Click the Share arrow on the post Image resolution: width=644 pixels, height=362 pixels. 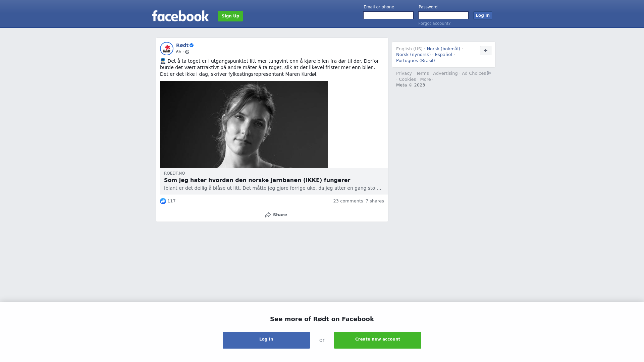tap(268, 215)
